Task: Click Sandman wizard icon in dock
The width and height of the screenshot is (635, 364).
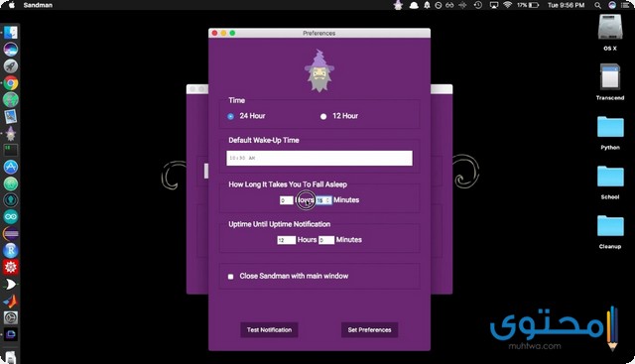Action: [x=11, y=133]
